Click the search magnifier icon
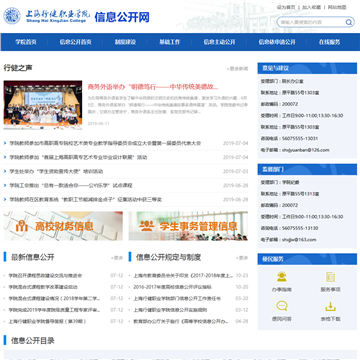The width and height of the screenshot is (360, 360). click(x=349, y=22)
